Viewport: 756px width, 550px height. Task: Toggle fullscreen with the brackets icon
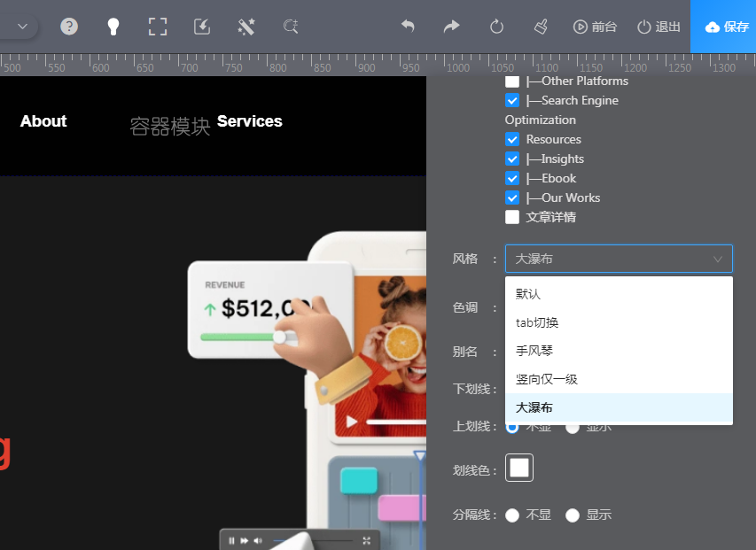pyautogui.click(x=158, y=27)
